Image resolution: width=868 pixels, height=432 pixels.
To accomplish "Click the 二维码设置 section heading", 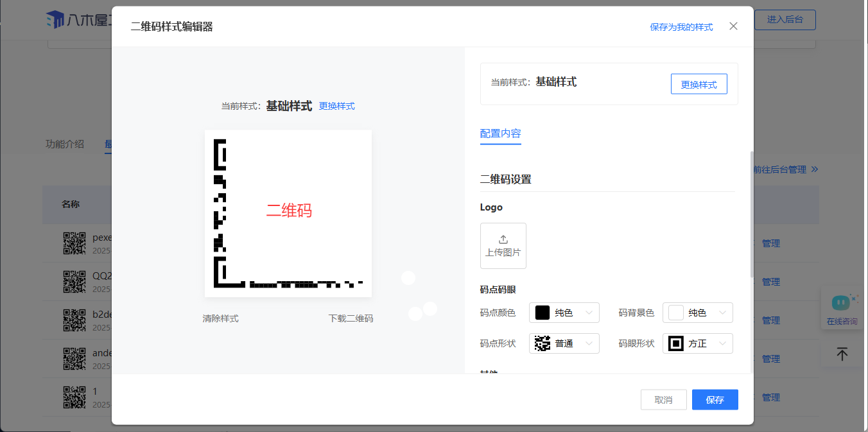I will coord(506,179).
